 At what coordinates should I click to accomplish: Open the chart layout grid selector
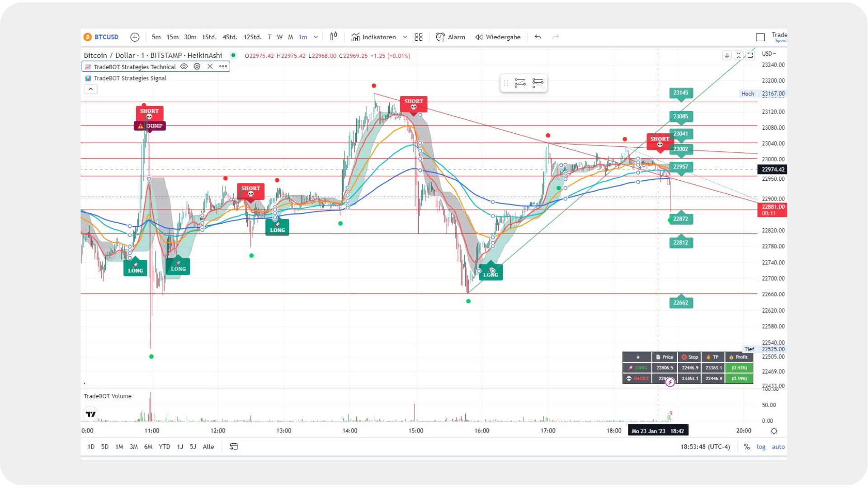[418, 37]
